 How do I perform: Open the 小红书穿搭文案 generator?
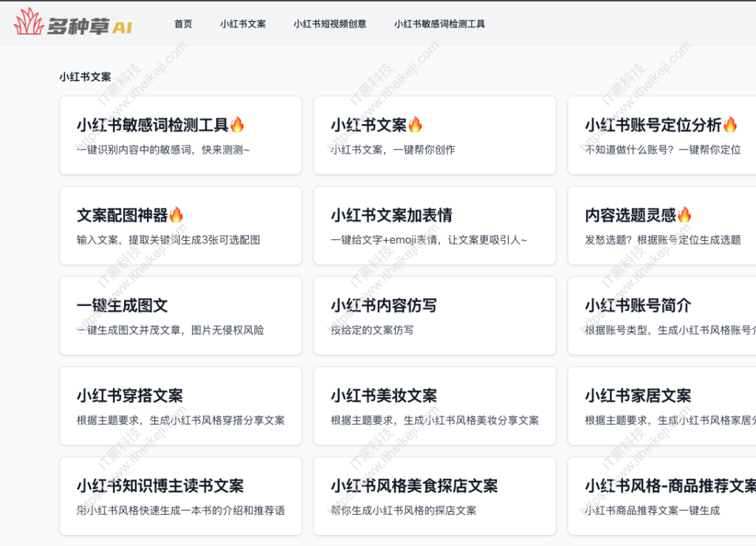(180, 406)
